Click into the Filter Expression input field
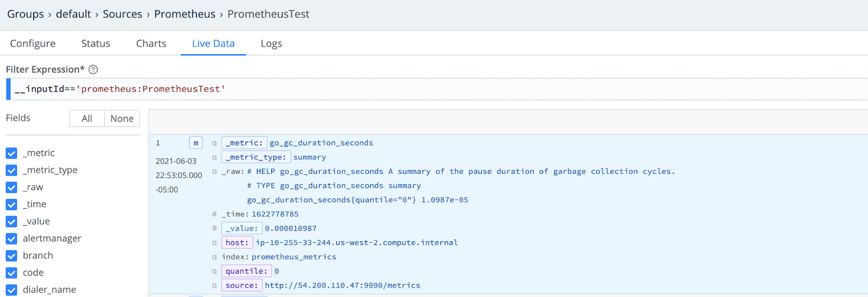868x297 pixels. tap(434, 89)
